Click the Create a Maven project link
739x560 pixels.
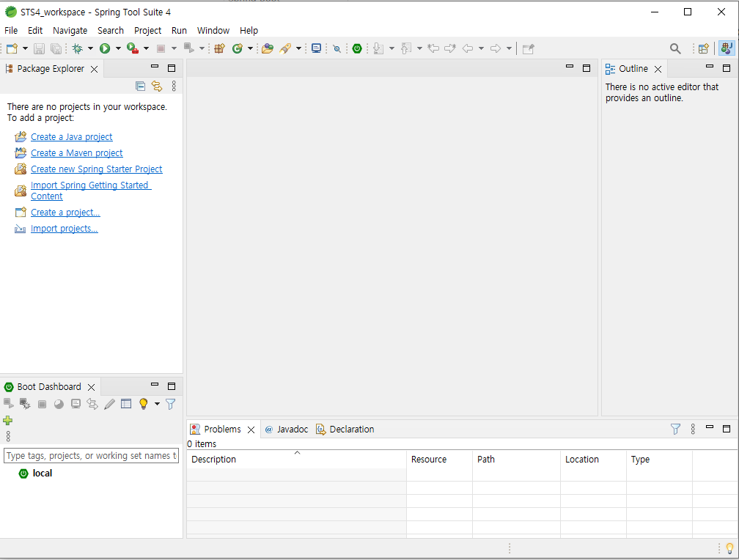click(x=77, y=152)
